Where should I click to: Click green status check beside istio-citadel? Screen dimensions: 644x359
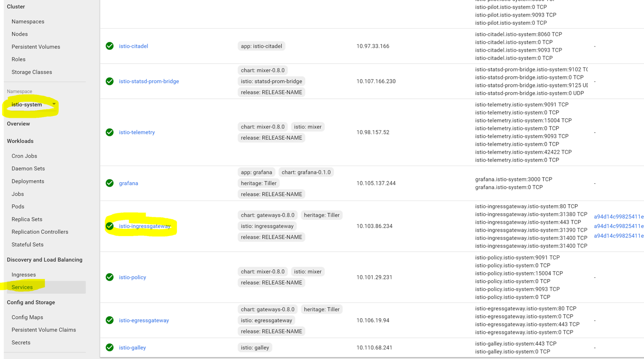click(x=110, y=46)
